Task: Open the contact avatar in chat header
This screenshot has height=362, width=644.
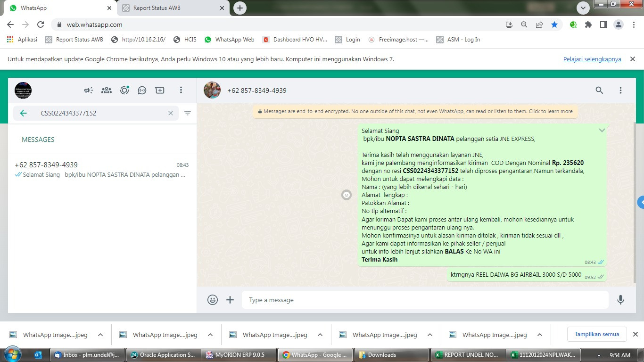Action: pyautogui.click(x=212, y=90)
